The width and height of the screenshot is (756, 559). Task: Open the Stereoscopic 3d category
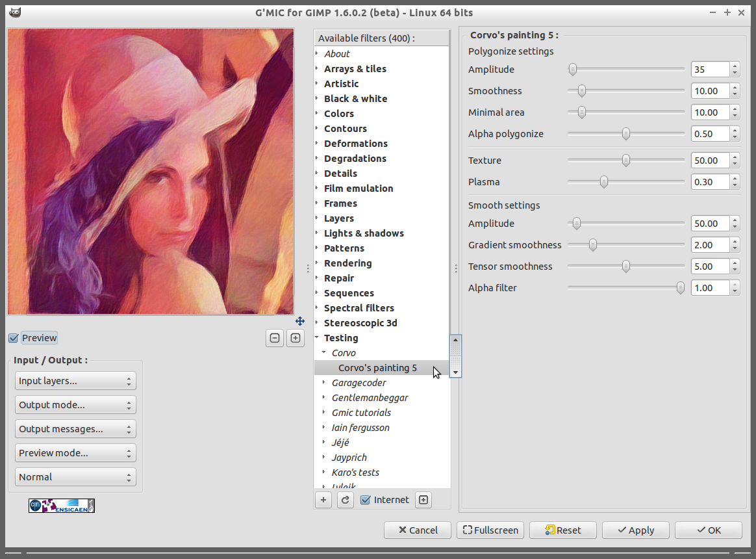coord(360,323)
